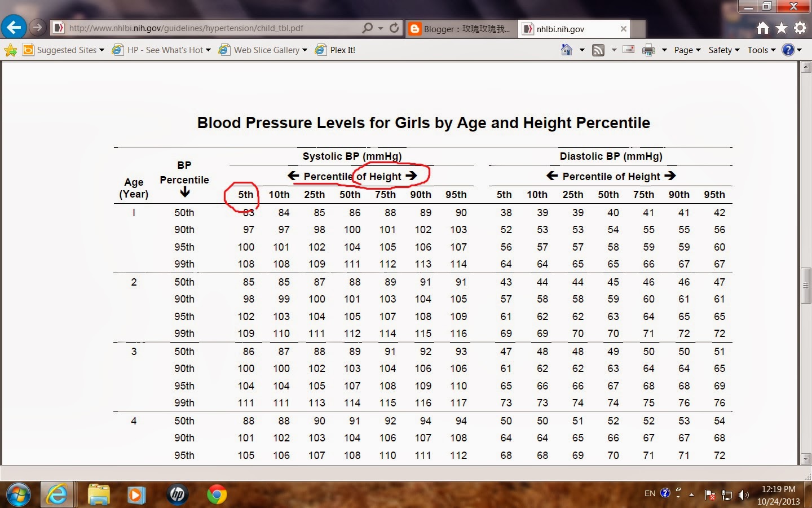
Task: Open the Safety menu
Action: 723,50
